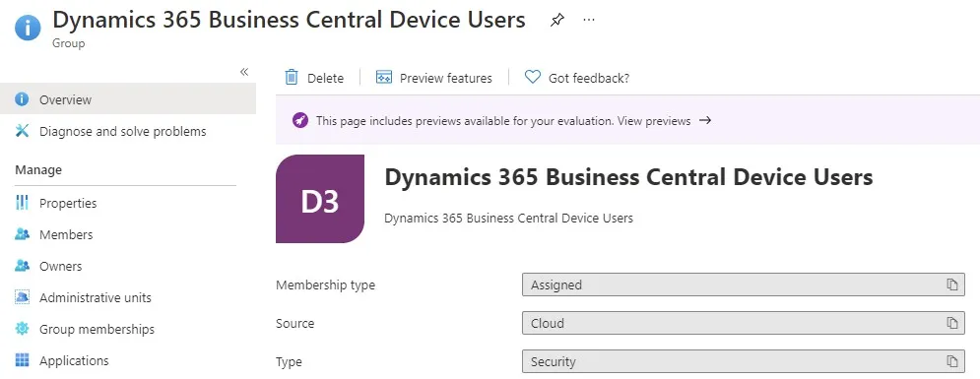Open Got feedback? link
980x379 pixels.
(589, 78)
